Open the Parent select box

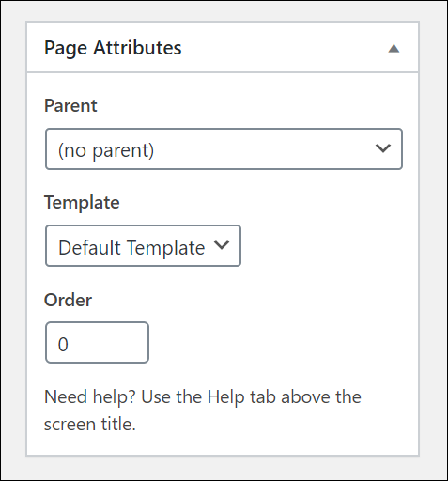224,148
